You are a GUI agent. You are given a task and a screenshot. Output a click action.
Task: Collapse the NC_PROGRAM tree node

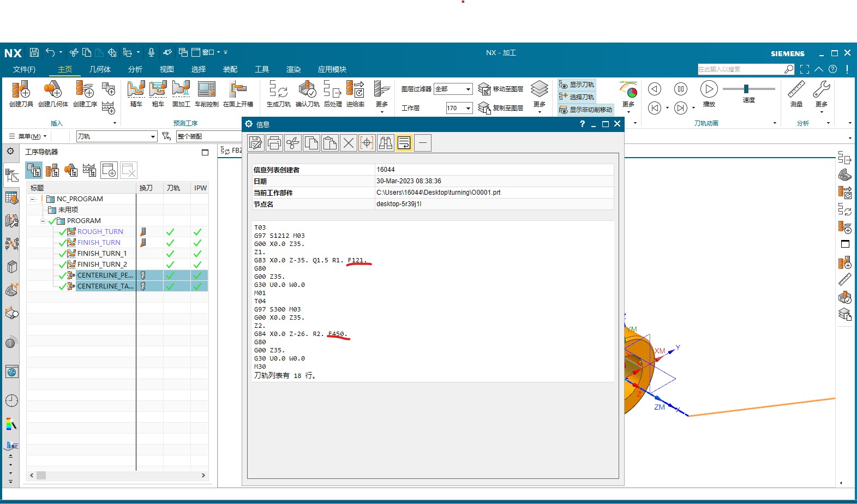33,199
